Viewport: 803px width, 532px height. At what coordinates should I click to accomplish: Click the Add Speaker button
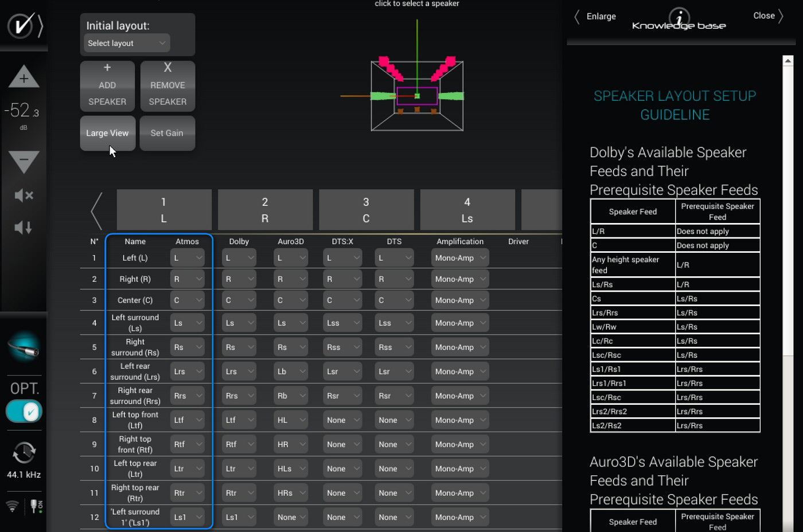107,86
